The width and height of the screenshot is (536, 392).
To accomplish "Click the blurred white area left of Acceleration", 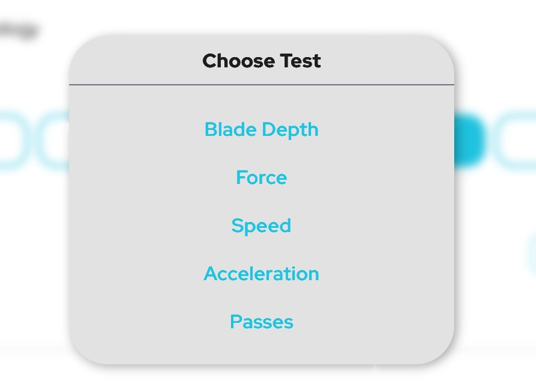I will (33, 274).
